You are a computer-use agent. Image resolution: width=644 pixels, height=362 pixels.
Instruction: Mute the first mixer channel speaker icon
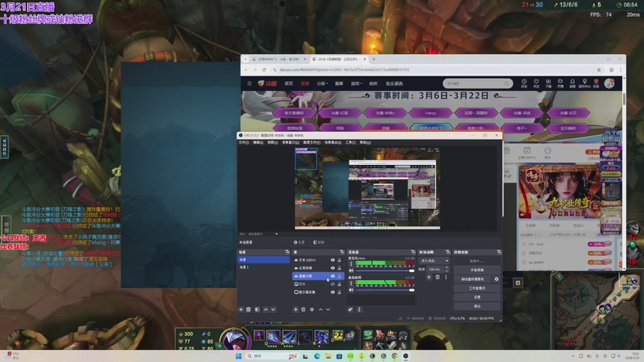pos(351,270)
